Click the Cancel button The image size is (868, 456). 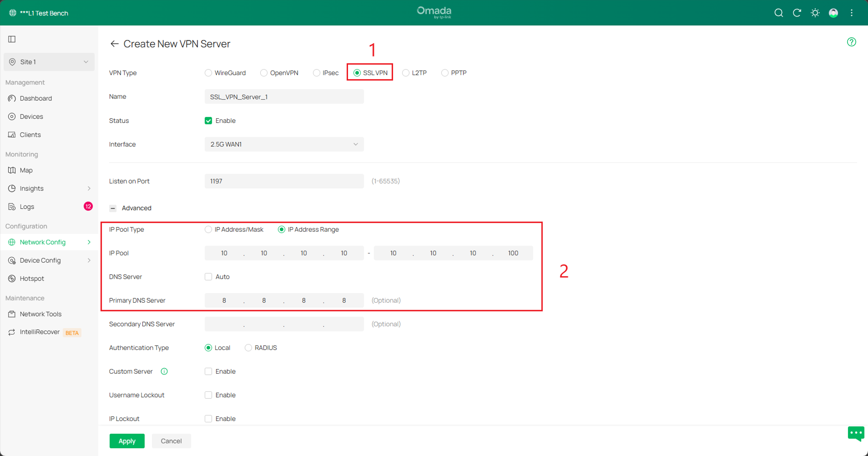[x=171, y=441]
